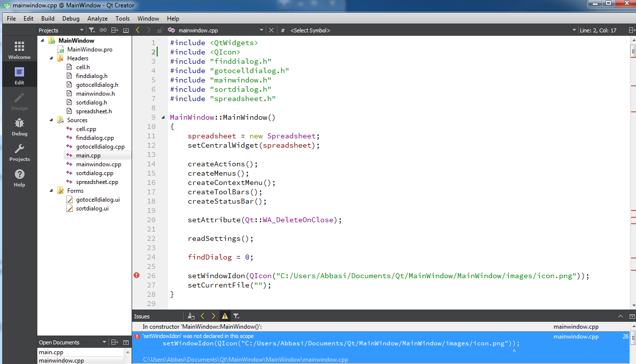Open the Welcome mode
This screenshot has height=364, width=636.
(x=19, y=51)
